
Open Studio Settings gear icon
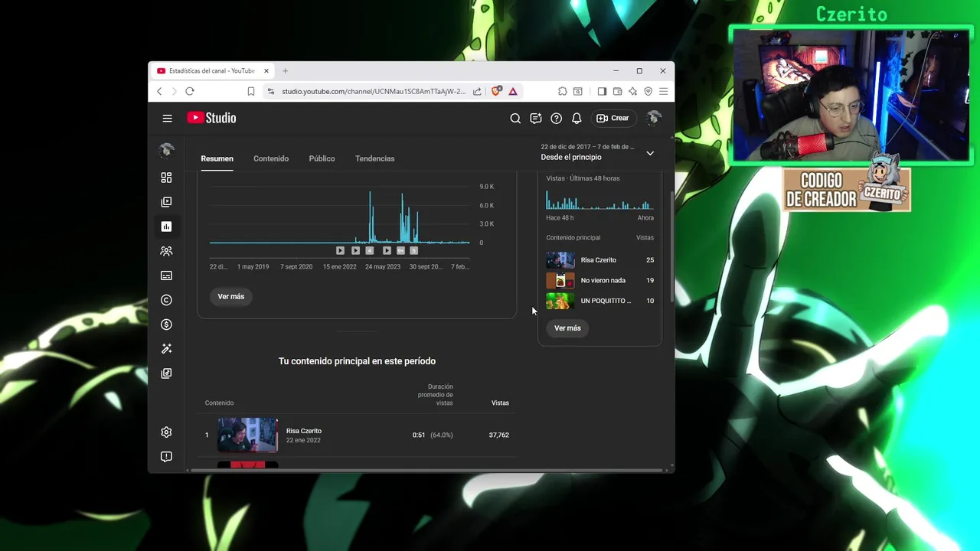tap(166, 432)
